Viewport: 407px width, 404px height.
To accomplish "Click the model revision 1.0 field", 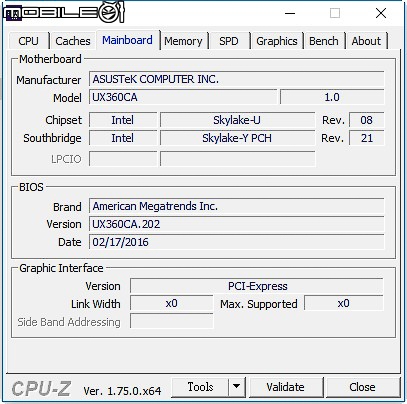I will 332,97.
